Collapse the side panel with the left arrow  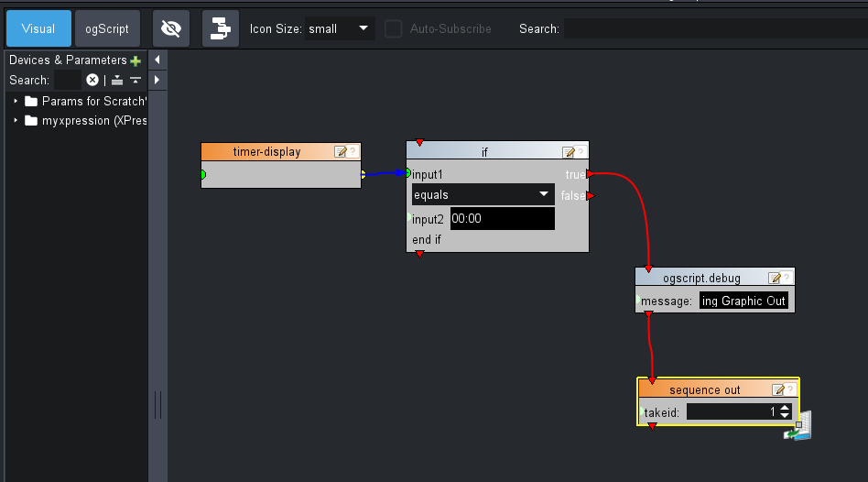pyautogui.click(x=157, y=60)
